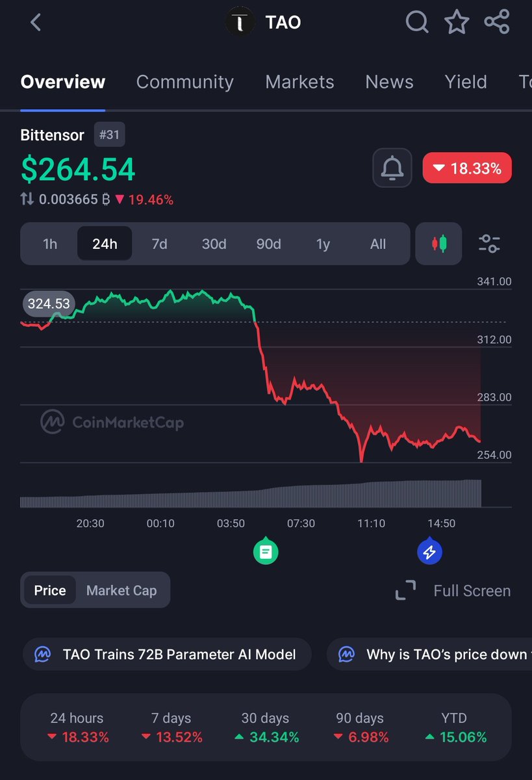Open search with the magnifier icon
Screen dimensions: 532x780
point(417,22)
